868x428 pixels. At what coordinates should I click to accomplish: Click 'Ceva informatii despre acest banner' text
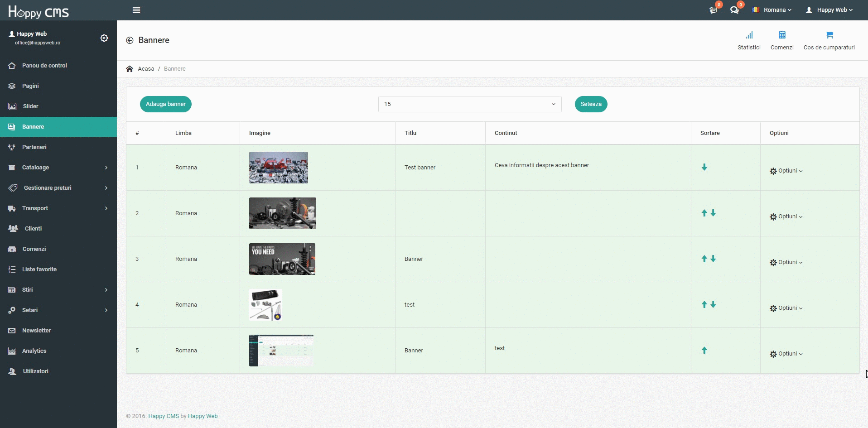542,165
